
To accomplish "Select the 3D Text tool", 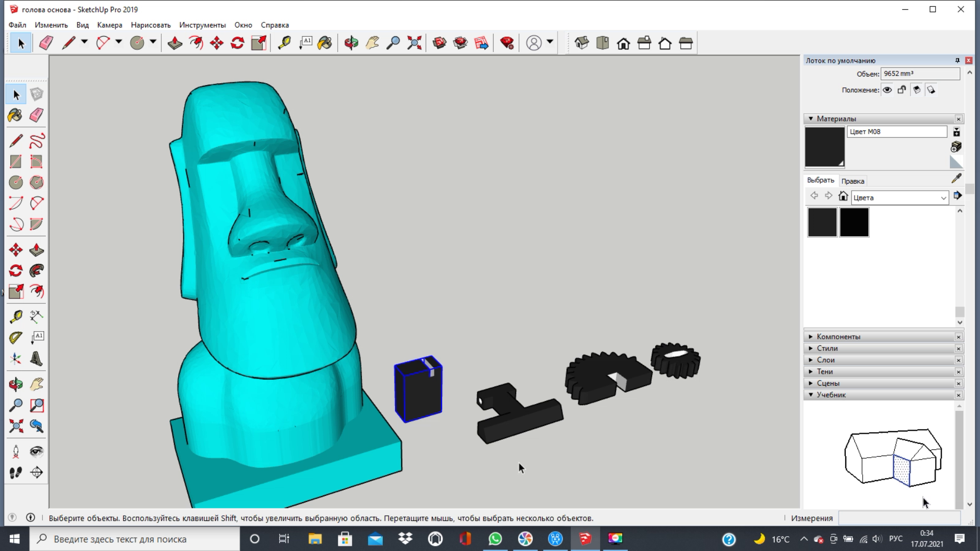I will click(x=36, y=358).
